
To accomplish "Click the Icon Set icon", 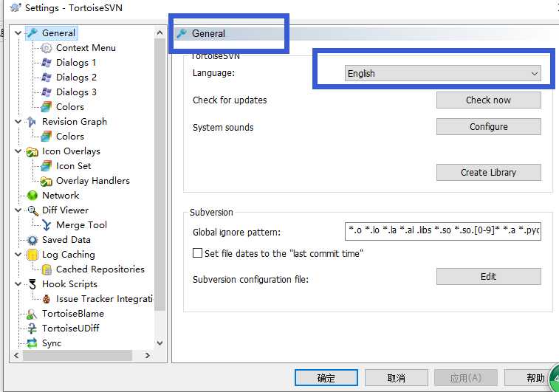I will (47, 166).
